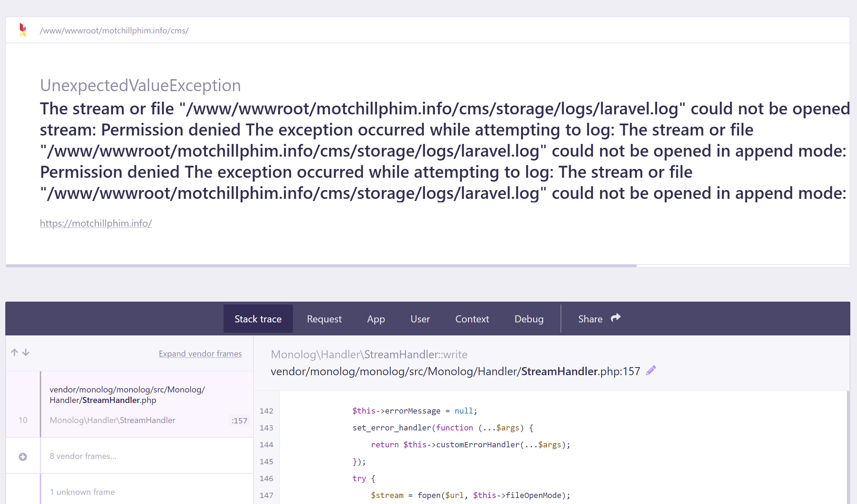Switch to the Context tab

coord(472,319)
